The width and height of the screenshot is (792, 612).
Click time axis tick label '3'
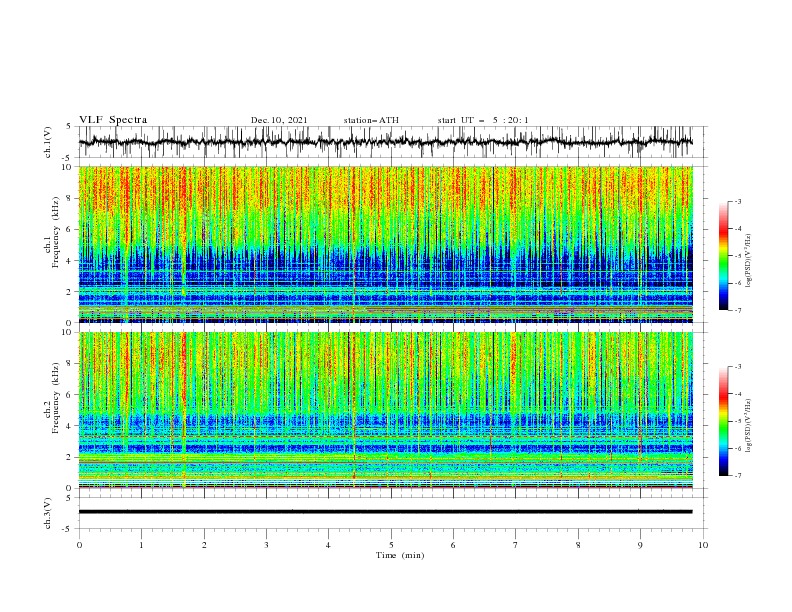(266, 545)
